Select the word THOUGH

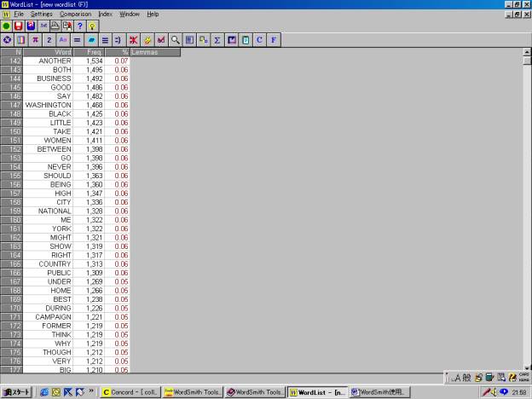click(56, 352)
